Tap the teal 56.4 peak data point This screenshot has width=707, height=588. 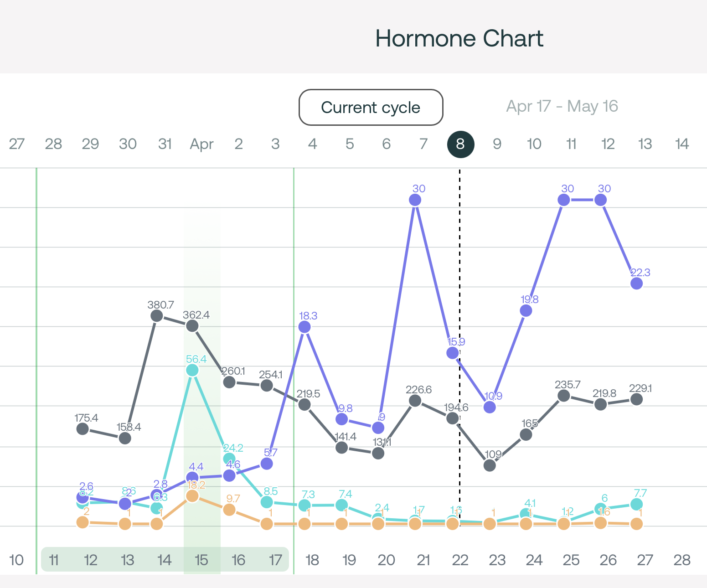192,370
